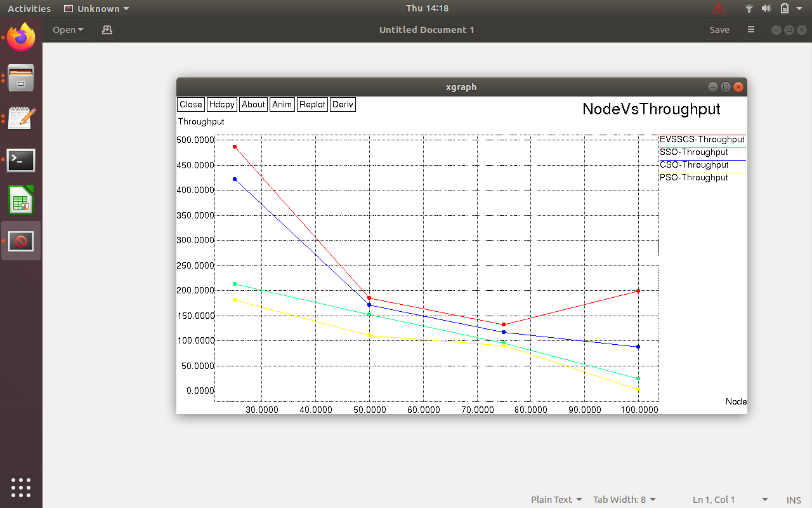Screen dimensions: 812x508
Task: Open the volume speaker indicator
Action: point(766,8)
